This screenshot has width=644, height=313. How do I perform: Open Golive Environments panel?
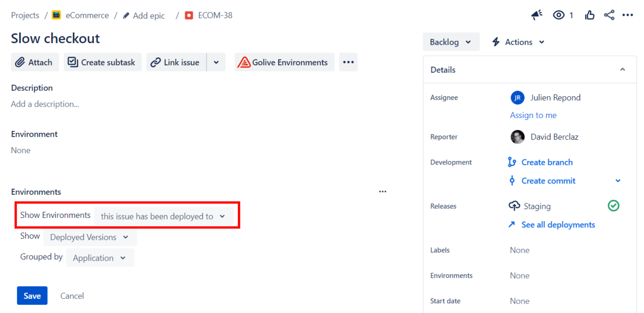click(x=284, y=62)
